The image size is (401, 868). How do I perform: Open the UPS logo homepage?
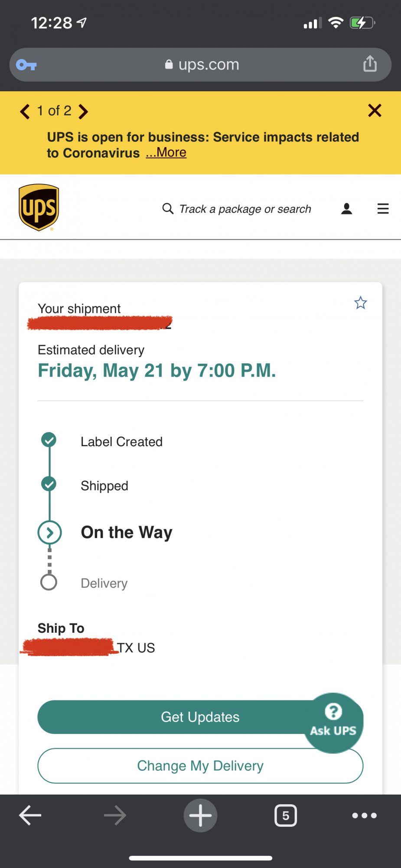[39, 207]
